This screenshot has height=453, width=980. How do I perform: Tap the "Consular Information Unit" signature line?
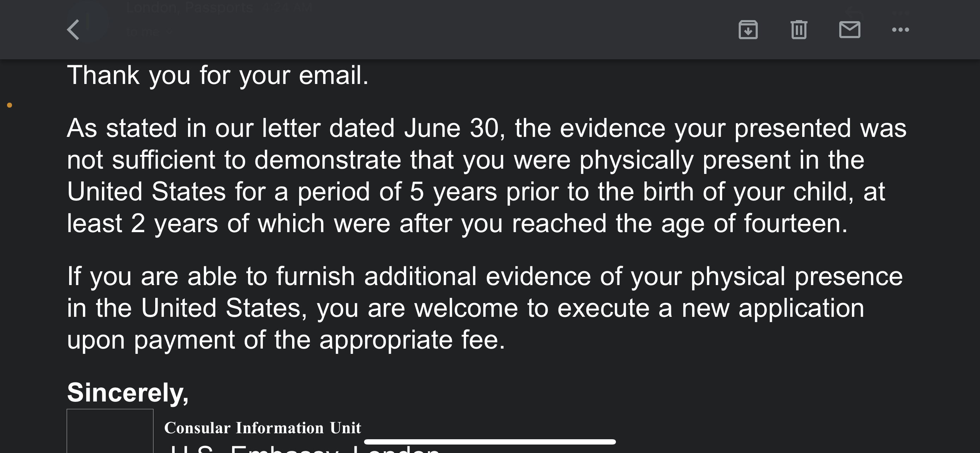point(262,428)
